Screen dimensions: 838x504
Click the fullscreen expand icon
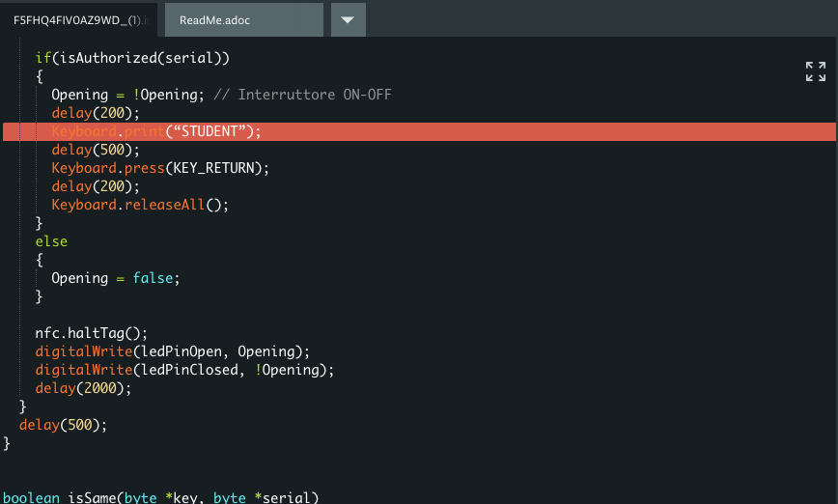[x=816, y=71]
